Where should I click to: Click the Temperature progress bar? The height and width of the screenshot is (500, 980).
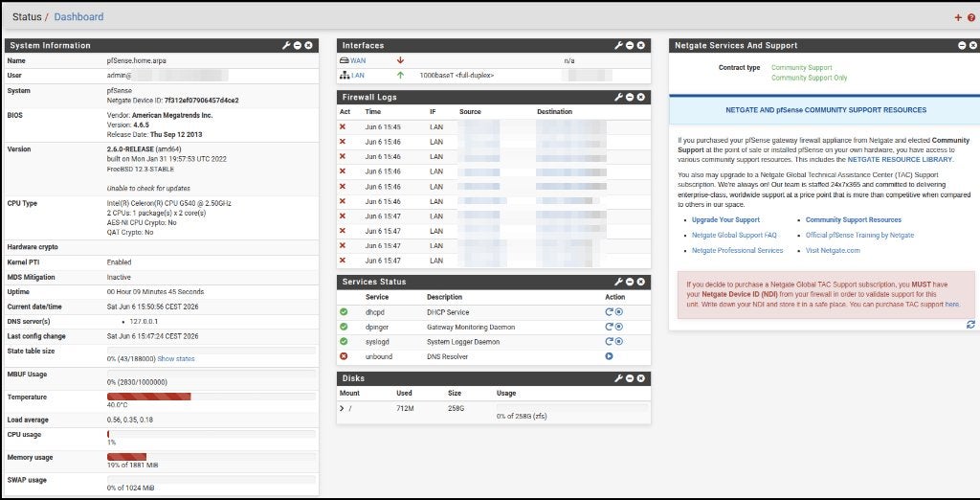click(212, 397)
